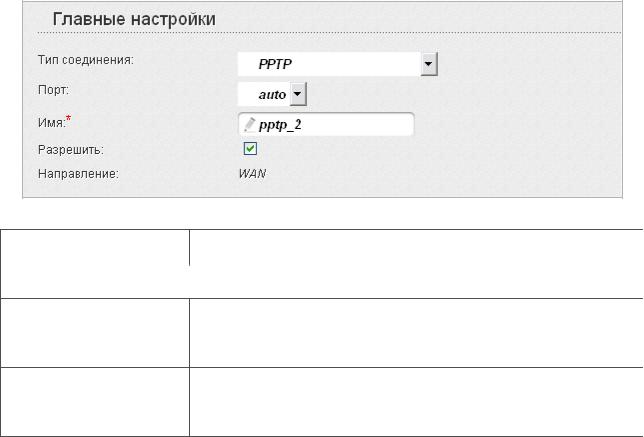
Task: Click the Направление label
Action: (x=78, y=174)
